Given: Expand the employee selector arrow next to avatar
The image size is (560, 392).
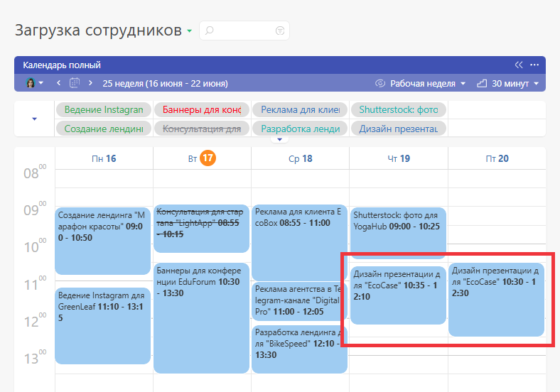Looking at the screenshot, I should [x=41, y=83].
